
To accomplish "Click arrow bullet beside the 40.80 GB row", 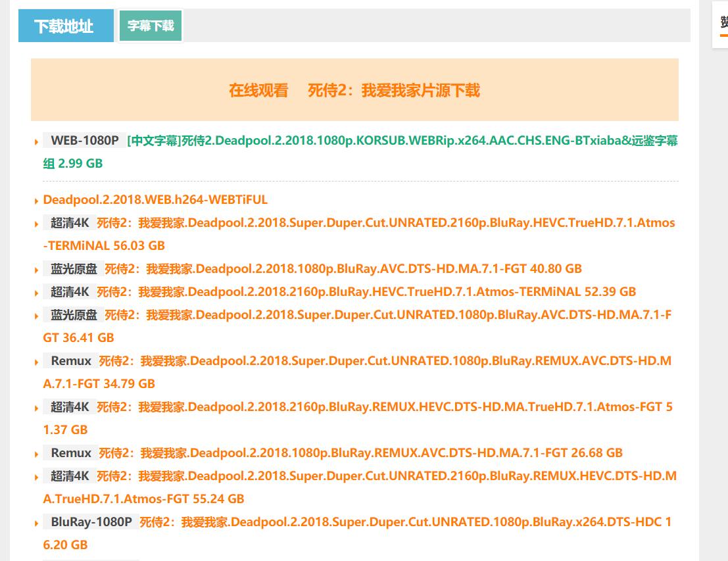I will pos(36,270).
